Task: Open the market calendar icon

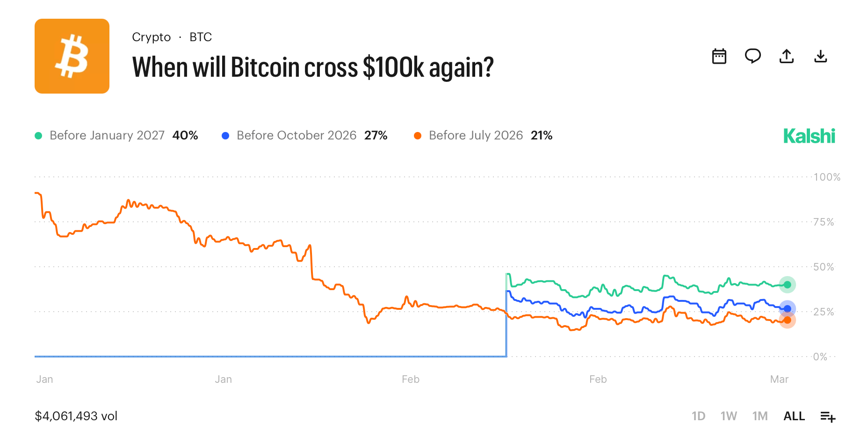Action: [x=719, y=56]
